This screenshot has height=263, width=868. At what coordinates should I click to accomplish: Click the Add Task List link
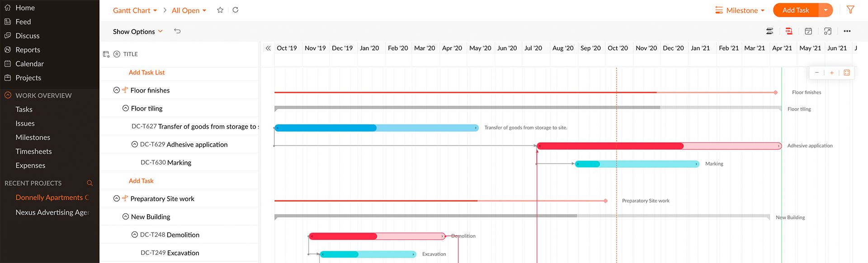[x=146, y=72]
